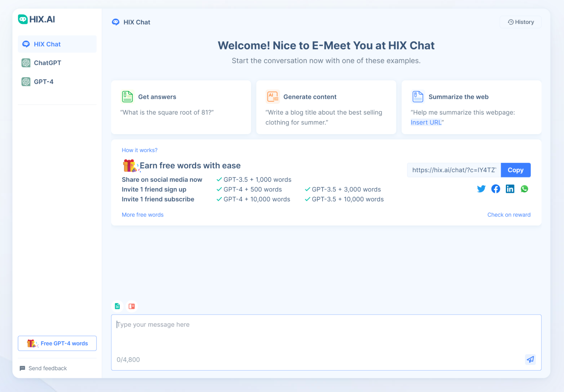Click Send feedback at bottom left
The image size is (564, 392).
[47, 368]
